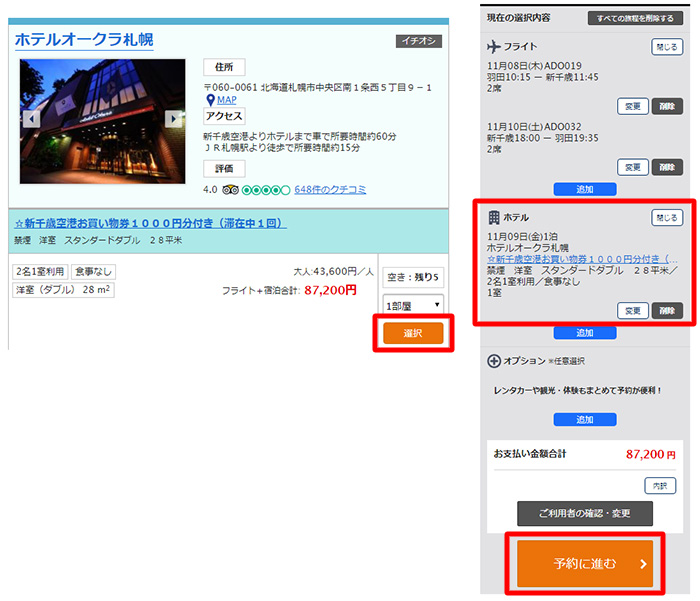Viewport: 700px width, 601px height.
Task: Click the 洋室（ダブル）28 m² tag
Action: pyautogui.click(x=63, y=290)
